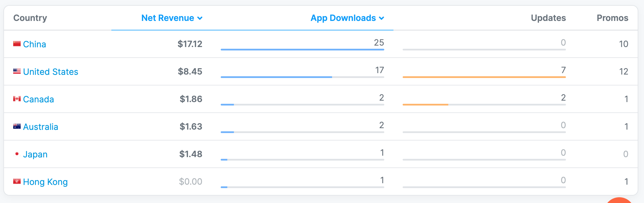Image resolution: width=644 pixels, height=203 pixels.
Task: Click the United States orange updates bar
Action: tap(484, 77)
